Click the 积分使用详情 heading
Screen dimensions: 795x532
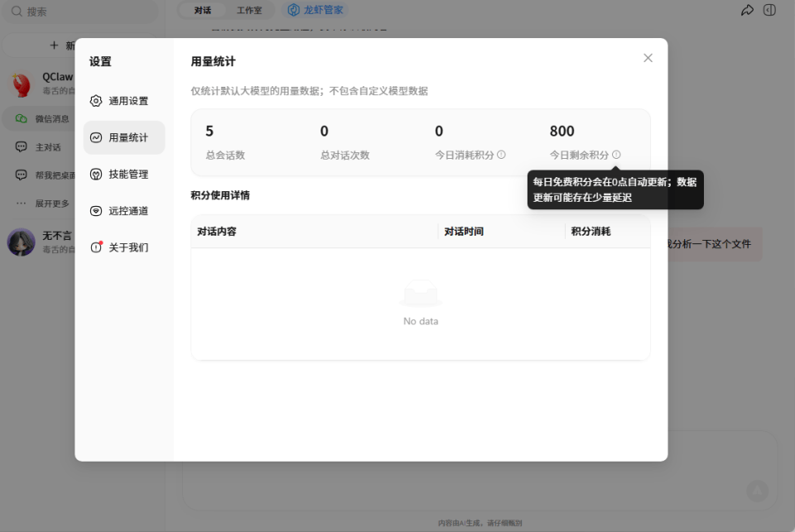220,195
